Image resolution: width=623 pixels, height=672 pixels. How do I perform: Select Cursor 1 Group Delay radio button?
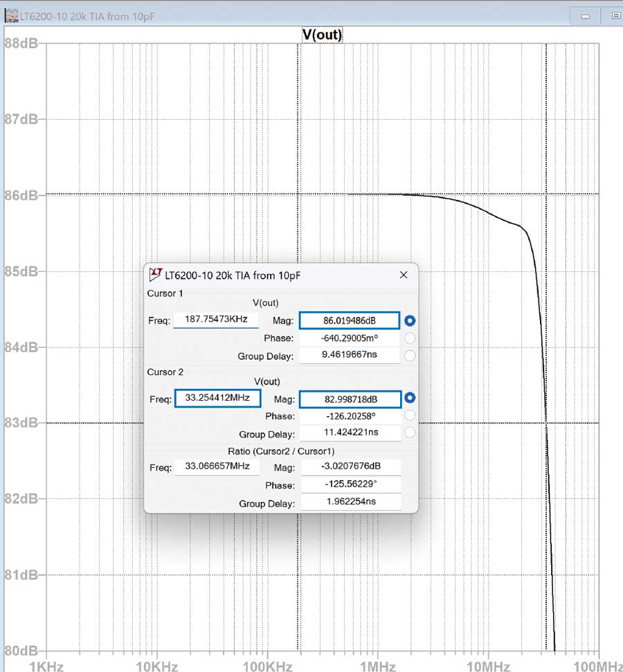[410, 356]
